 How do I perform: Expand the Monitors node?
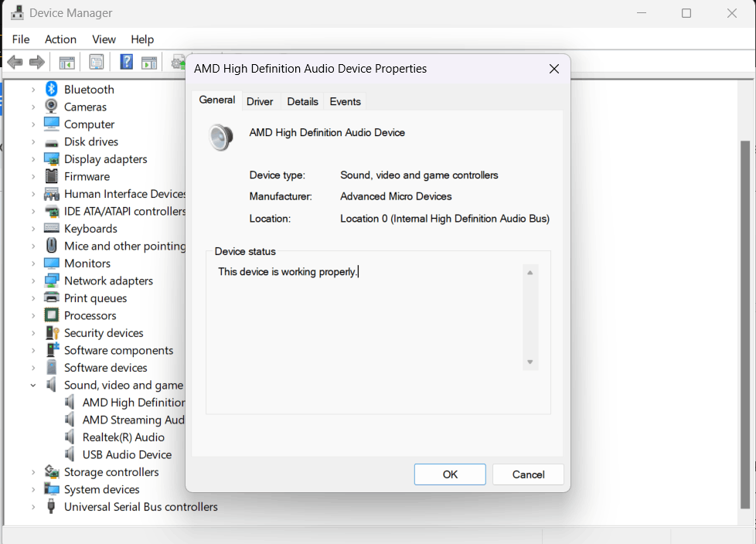point(32,263)
